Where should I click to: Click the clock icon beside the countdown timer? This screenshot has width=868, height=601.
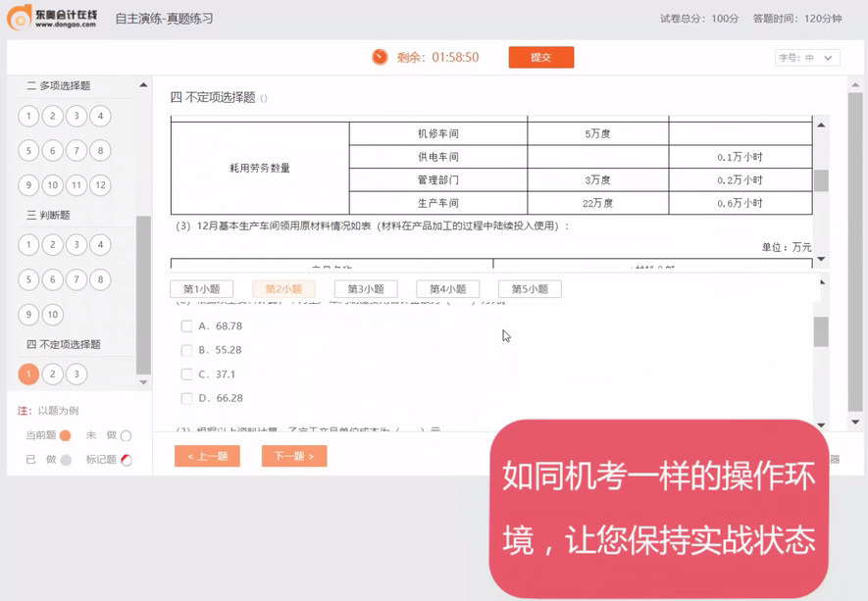click(379, 58)
